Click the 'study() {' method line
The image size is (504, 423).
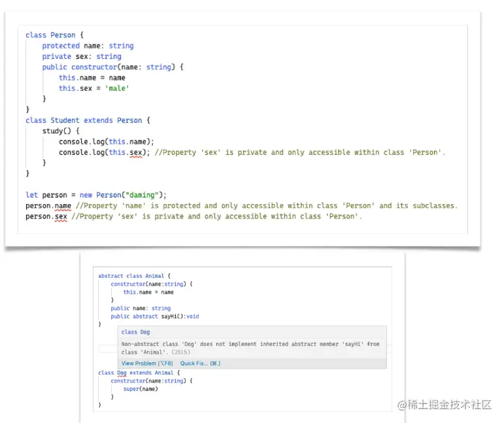coord(61,131)
